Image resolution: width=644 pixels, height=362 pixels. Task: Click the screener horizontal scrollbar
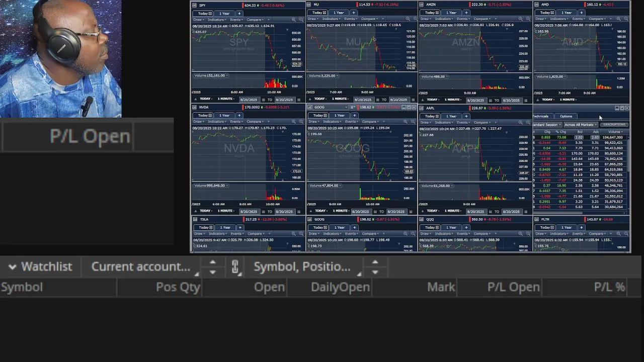(x=558, y=212)
